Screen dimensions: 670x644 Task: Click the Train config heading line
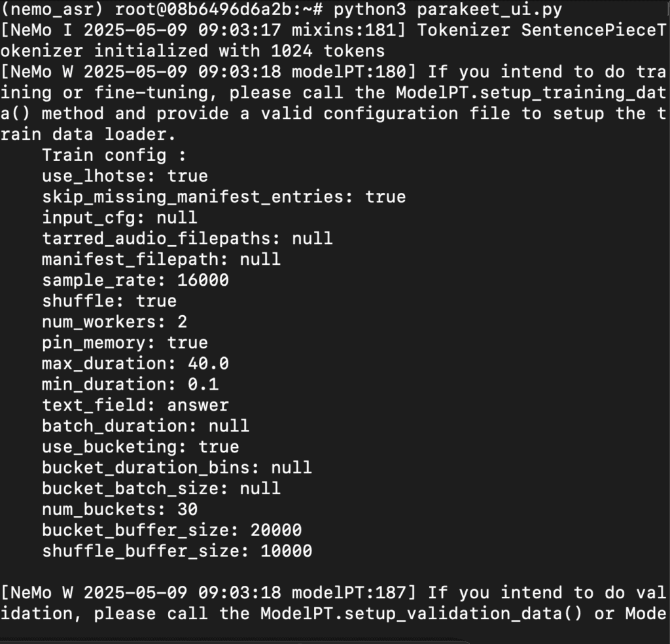point(114,156)
